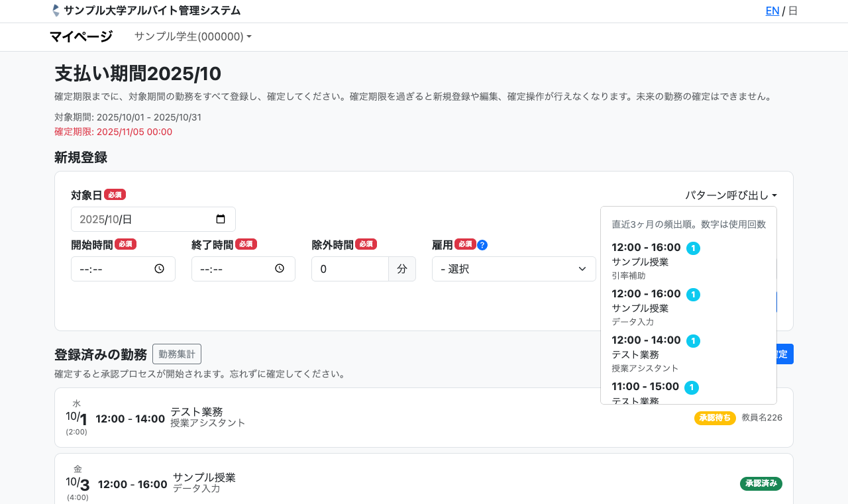Click the 承認待ち status badge
Image resolution: width=848 pixels, height=504 pixels.
[714, 418]
